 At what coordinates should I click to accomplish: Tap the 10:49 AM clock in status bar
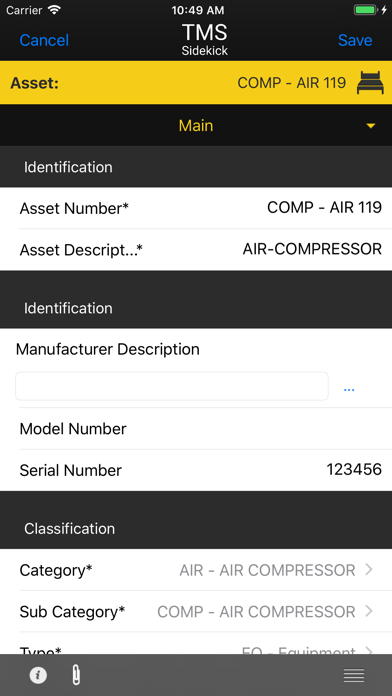click(198, 10)
